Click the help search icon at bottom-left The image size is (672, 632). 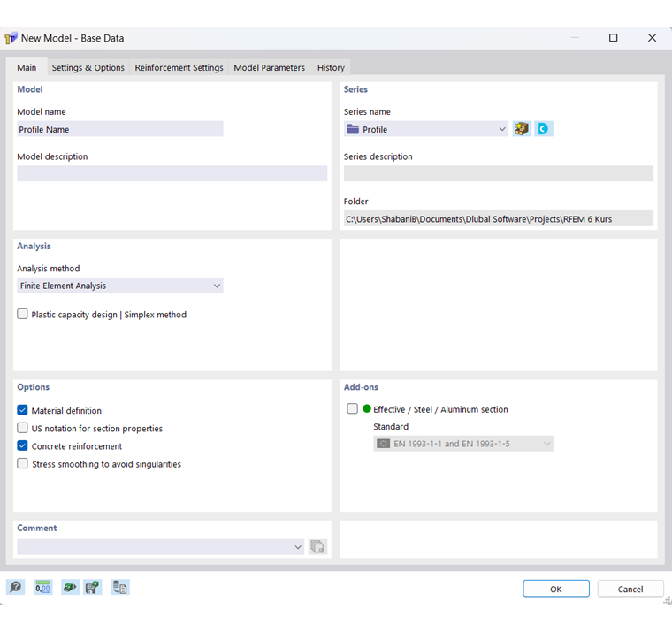click(15, 587)
